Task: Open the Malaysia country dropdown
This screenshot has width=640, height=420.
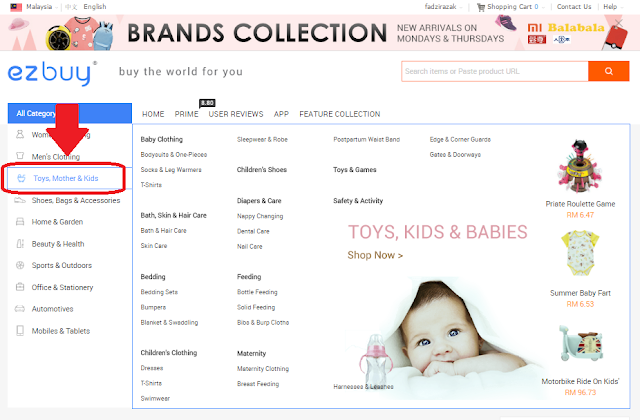Action: pyautogui.click(x=40, y=7)
